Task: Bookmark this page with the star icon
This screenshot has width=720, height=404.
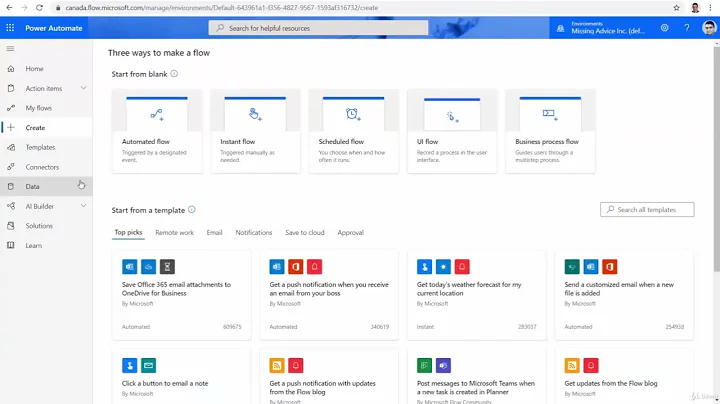Action: pyautogui.click(x=676, y=8)
